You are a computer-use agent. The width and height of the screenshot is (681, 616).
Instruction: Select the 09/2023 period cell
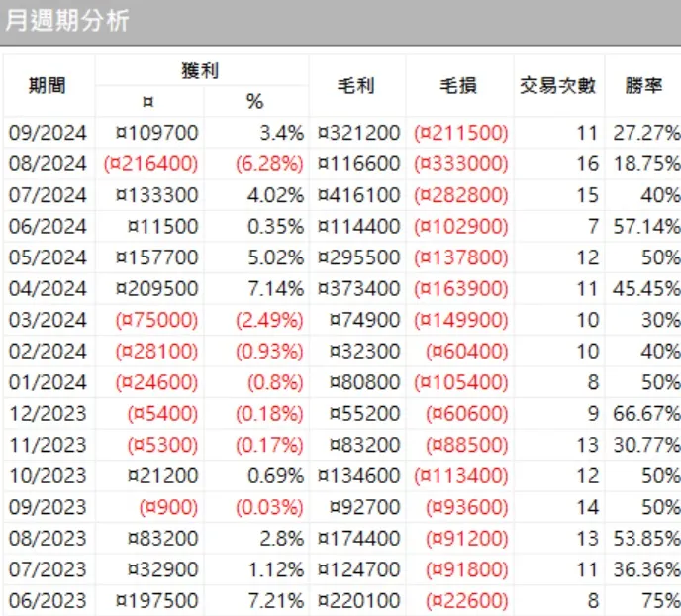click(x=48, y=507)
